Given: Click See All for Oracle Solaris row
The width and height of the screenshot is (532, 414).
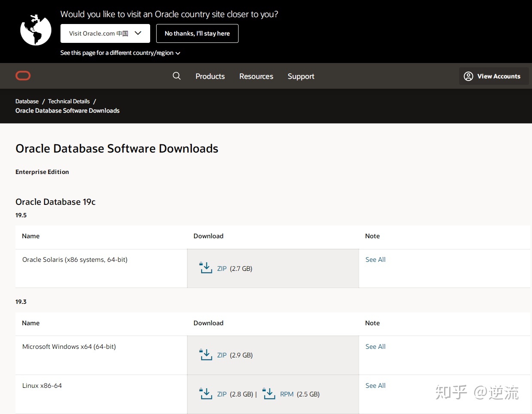Looking at the screenshot, I should [x=375, y=260].
